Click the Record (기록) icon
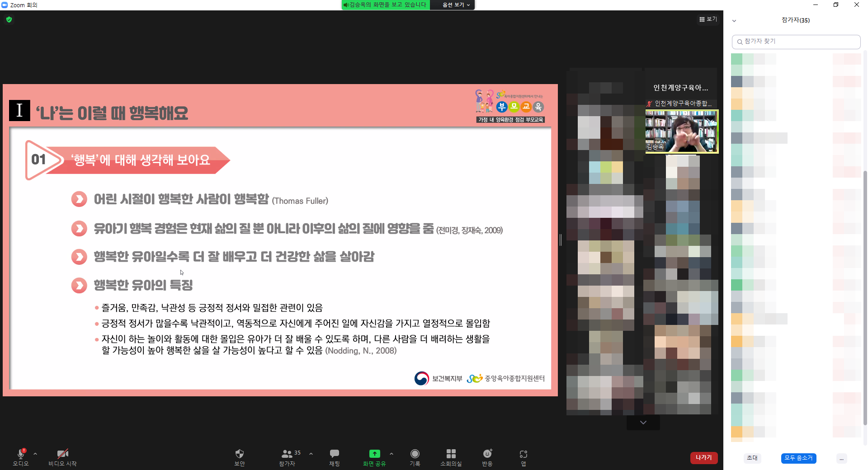The image size is (868, 470). pyautogui.click(x=415, y=454)
